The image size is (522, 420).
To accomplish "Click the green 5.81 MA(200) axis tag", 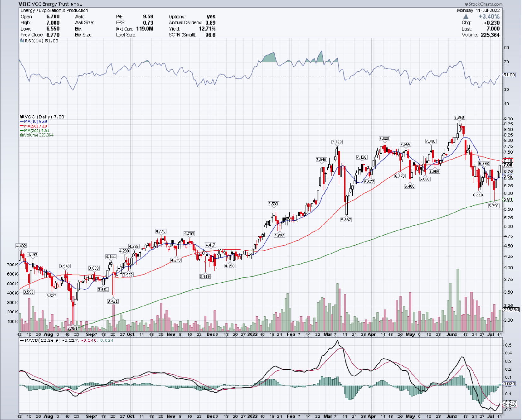I will point(508,199).
